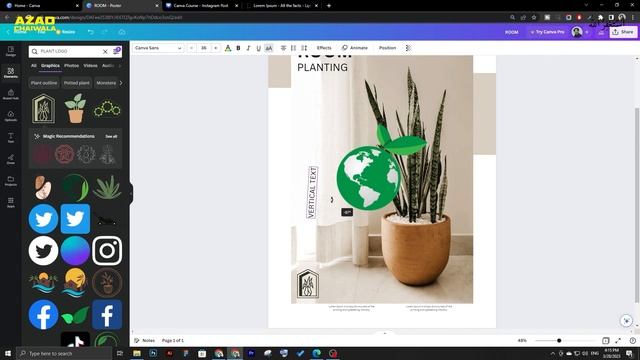Viewport: 640px width, 360px height.
Task: Toggle bold formatting
Action: click(238, 48)
